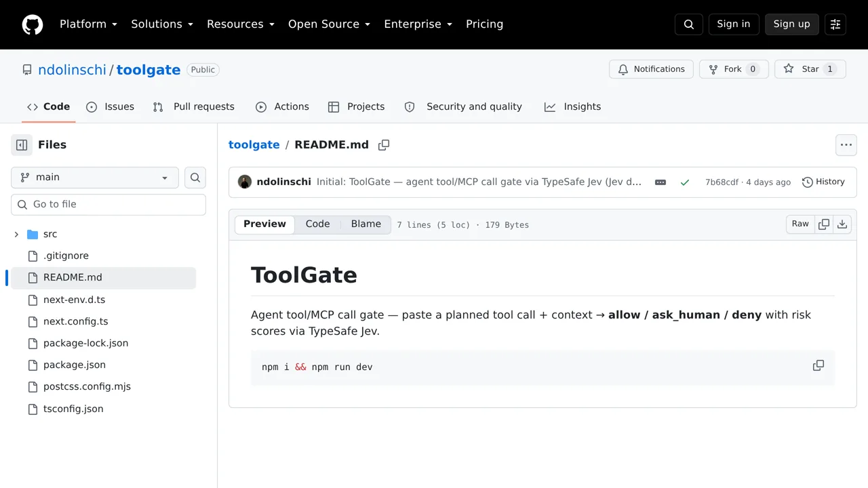The image size is (868, 488).
Task: Click the Raw button
Action: click(x=800, y=224)
